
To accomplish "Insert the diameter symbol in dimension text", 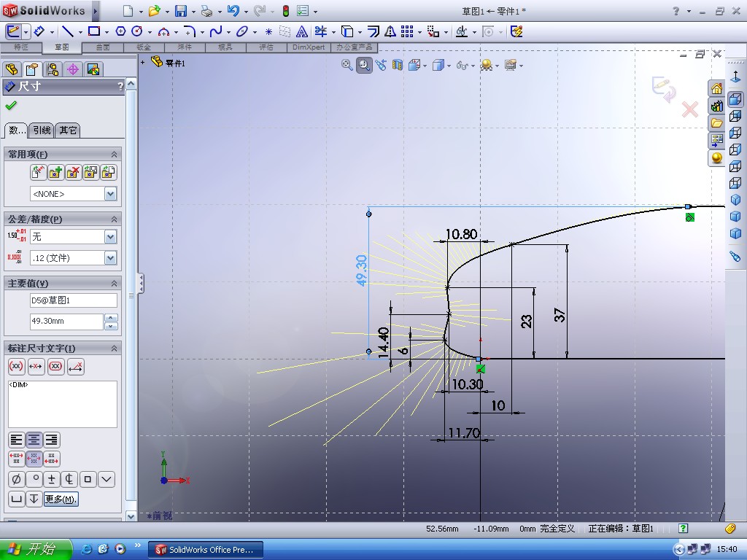I will (x=16, y=479).
